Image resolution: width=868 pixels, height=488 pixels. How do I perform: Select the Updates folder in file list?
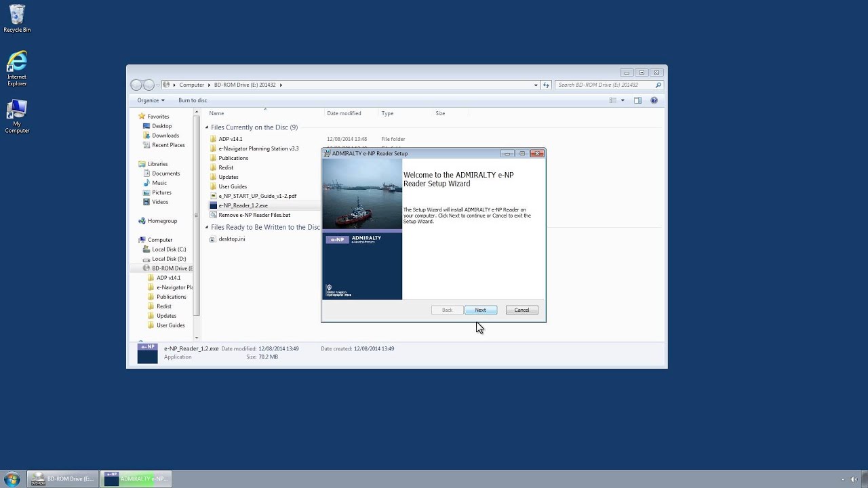(229, 177)
